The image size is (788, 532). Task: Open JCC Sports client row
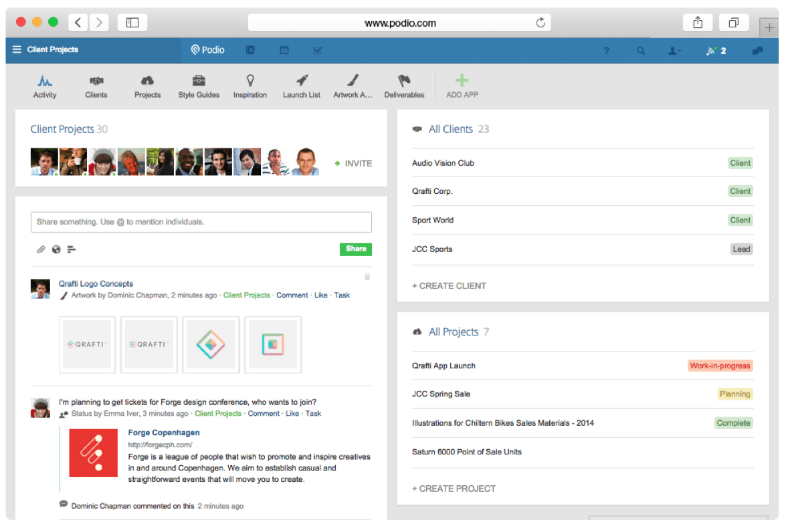pos(583,249)
